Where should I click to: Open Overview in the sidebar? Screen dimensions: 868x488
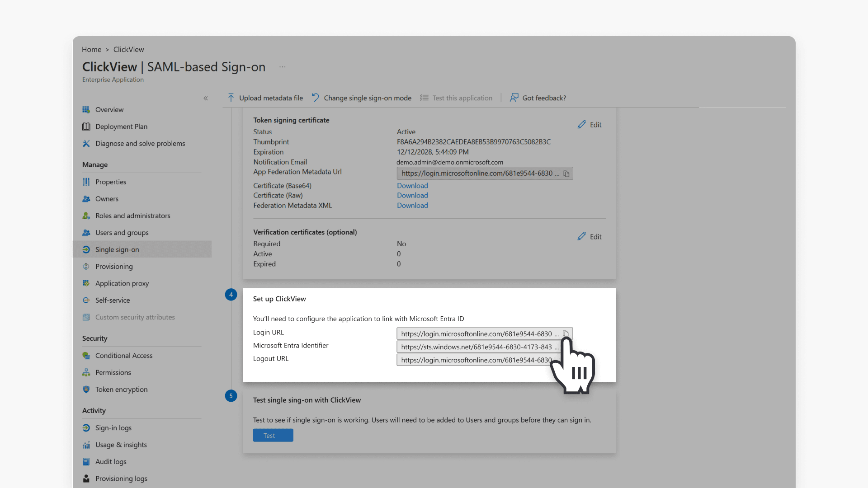click(109, 109)
